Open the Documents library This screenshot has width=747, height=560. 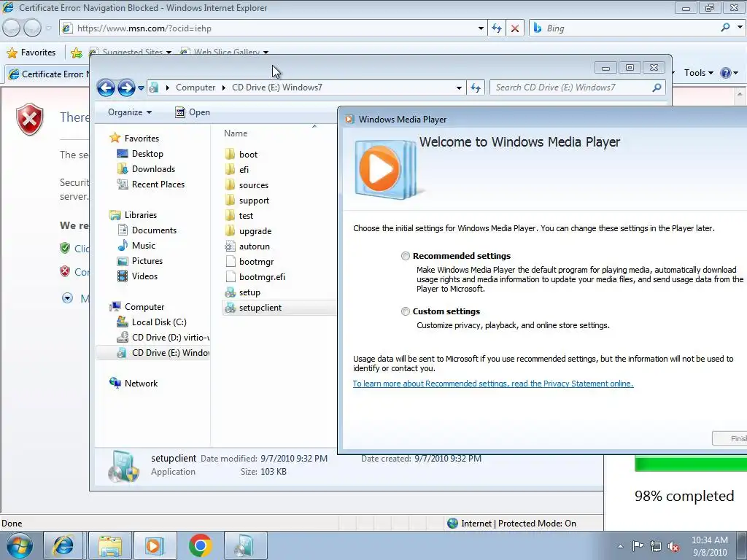coord(147,230)
